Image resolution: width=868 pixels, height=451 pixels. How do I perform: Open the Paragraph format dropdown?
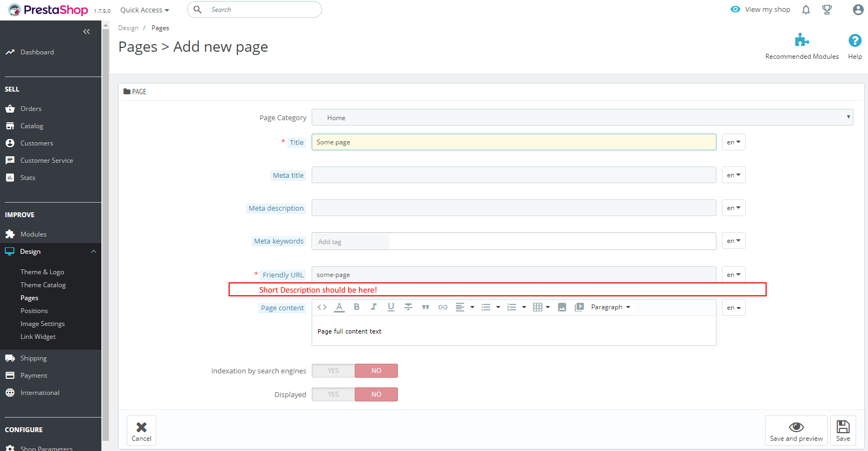tap(610, 307)
